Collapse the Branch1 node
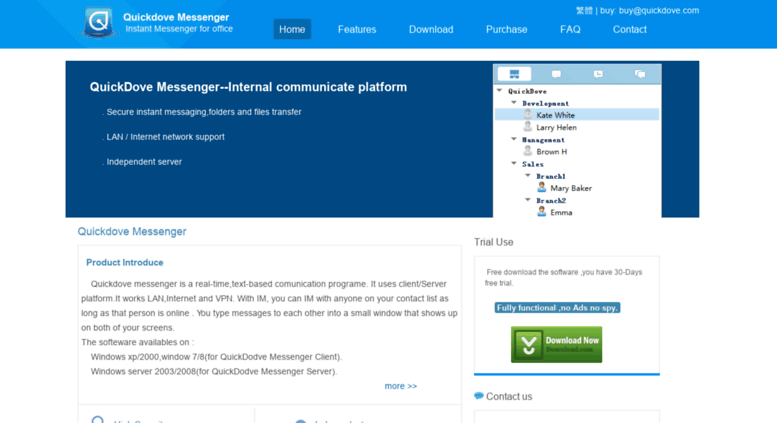This screenshot has height=423, width=777. pyautogui.click(x=528, y=175)
